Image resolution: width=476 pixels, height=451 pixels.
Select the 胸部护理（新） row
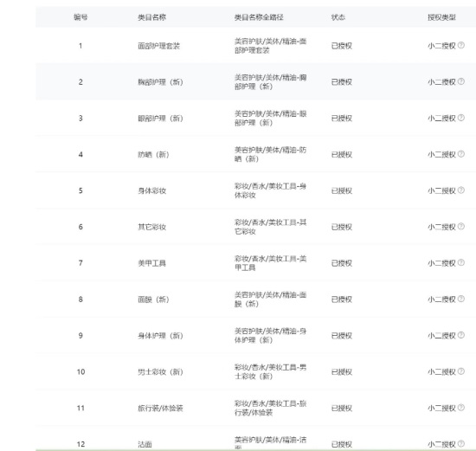point(255,82)
